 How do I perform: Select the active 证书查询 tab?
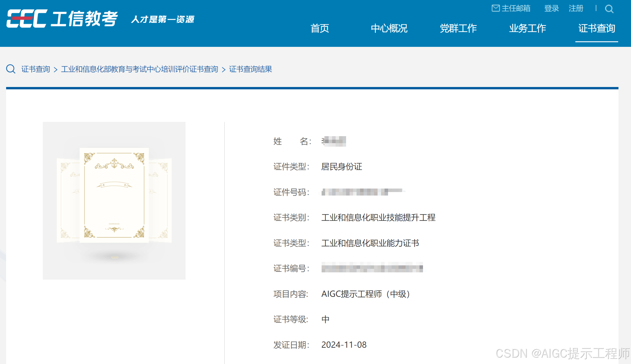click(x=597, y=29)
